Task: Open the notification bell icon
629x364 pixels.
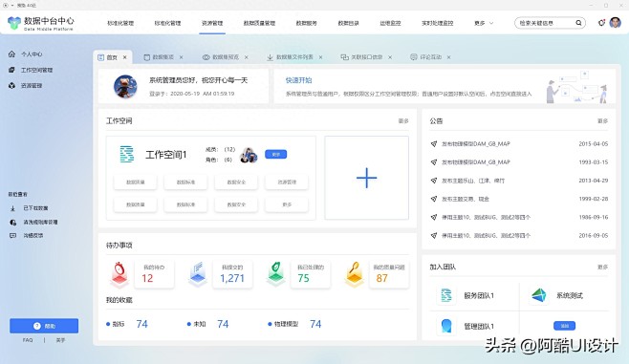Action: (601, 23)
